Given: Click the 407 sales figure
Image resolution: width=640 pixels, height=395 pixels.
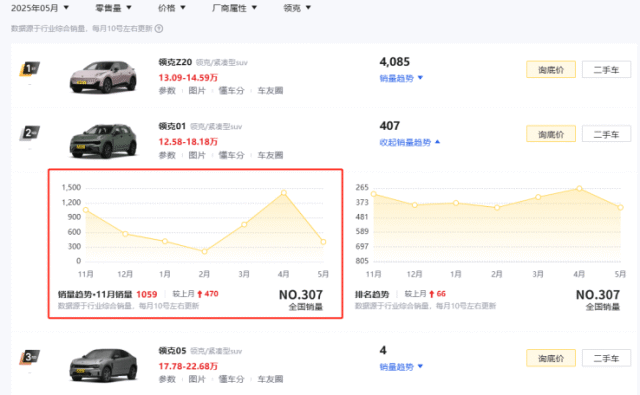Looking at the screenshot, I should [390, 126].
